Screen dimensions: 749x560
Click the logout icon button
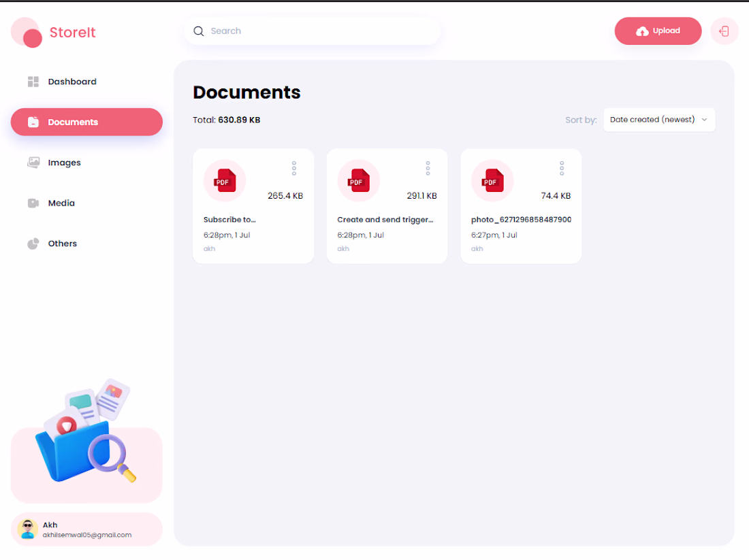pyautogui.click(x=724, y=31)
